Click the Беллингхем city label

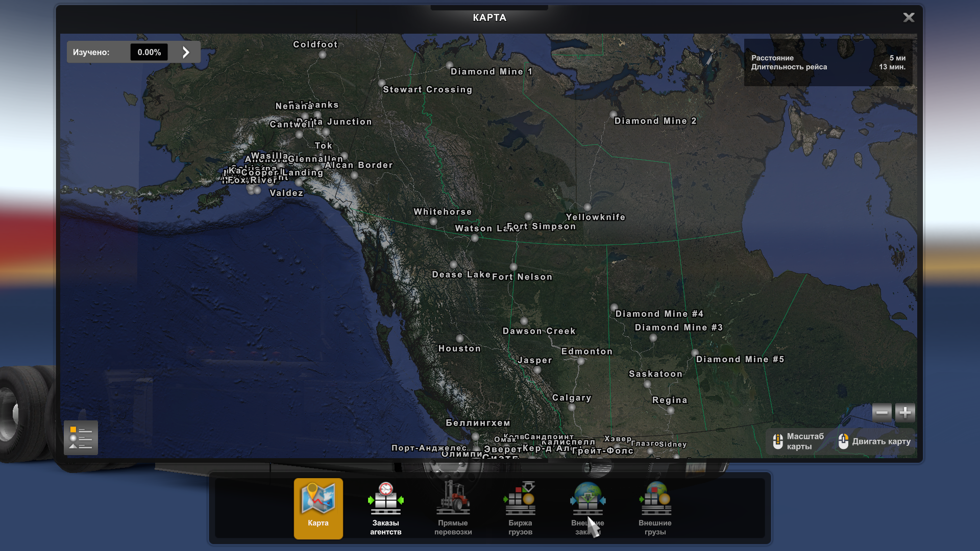tap(478, 422)
